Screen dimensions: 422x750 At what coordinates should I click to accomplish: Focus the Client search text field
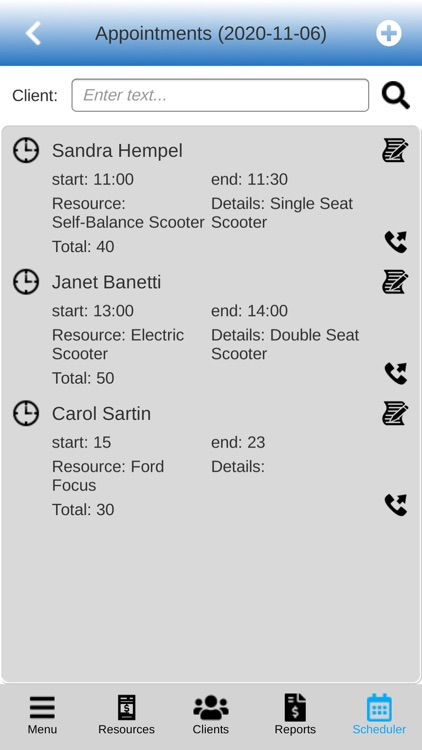[220, 95]
